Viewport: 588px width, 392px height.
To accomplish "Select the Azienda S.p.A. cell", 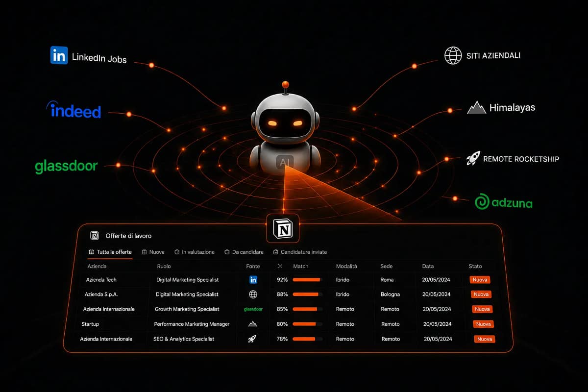I will 101,294.
